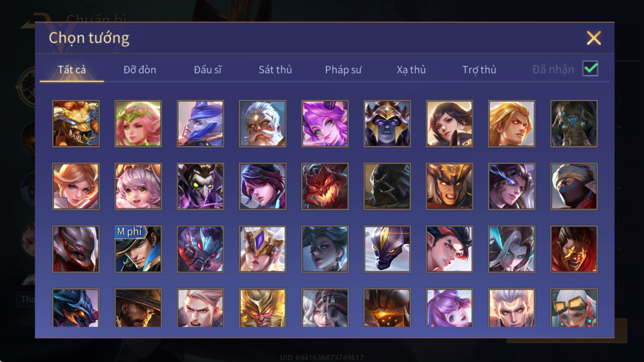Switch to the 'Đỡ đòn' tab
644x362 pixels.
click(140, 70)
